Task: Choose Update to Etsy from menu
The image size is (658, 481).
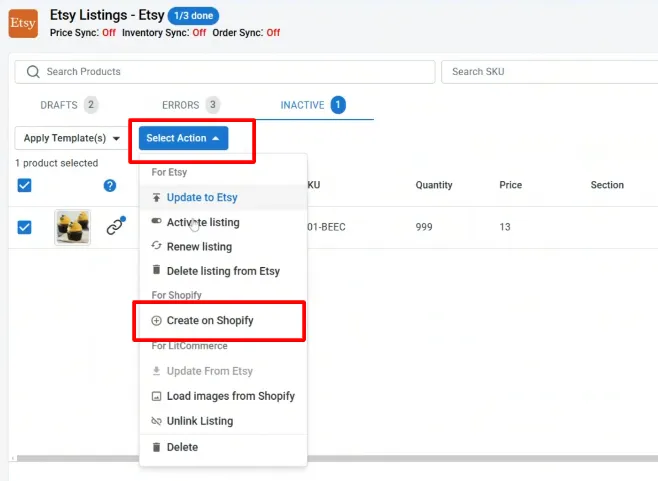Action: 223,197
